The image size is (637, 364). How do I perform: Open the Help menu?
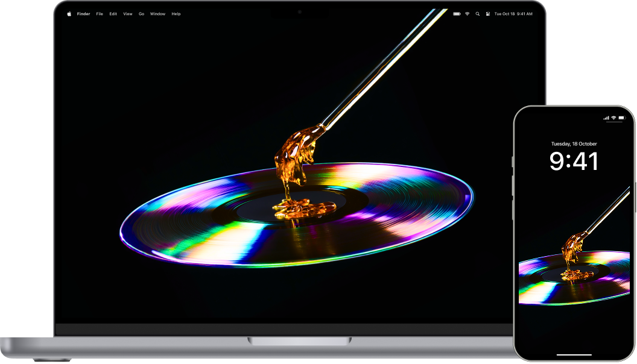pyautogui.click(x=176, y=13)
